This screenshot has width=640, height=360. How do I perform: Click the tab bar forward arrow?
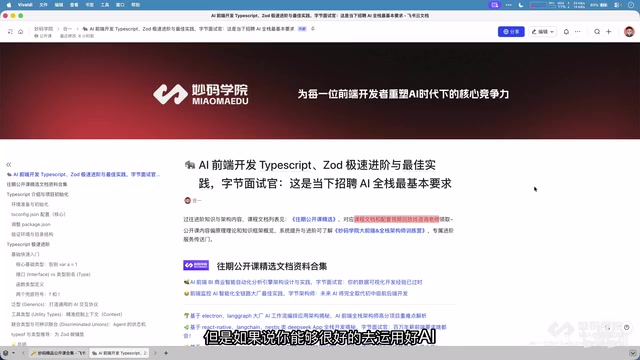(x=155, y=353)
